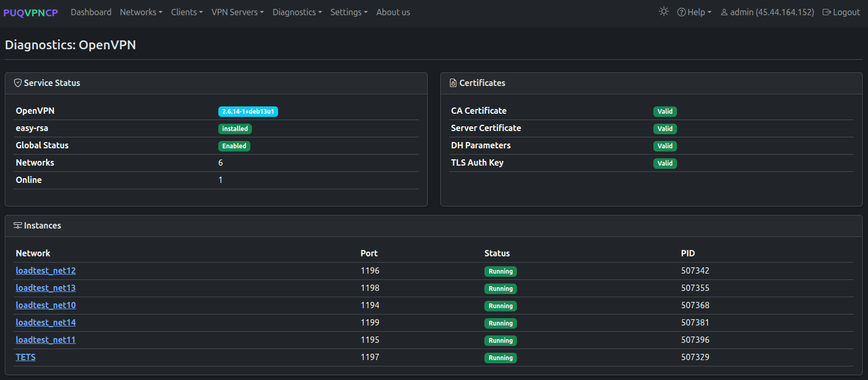The image size is (868, 380).
Task: Click the TLS Auth Key label
Action: coord(477,162)
